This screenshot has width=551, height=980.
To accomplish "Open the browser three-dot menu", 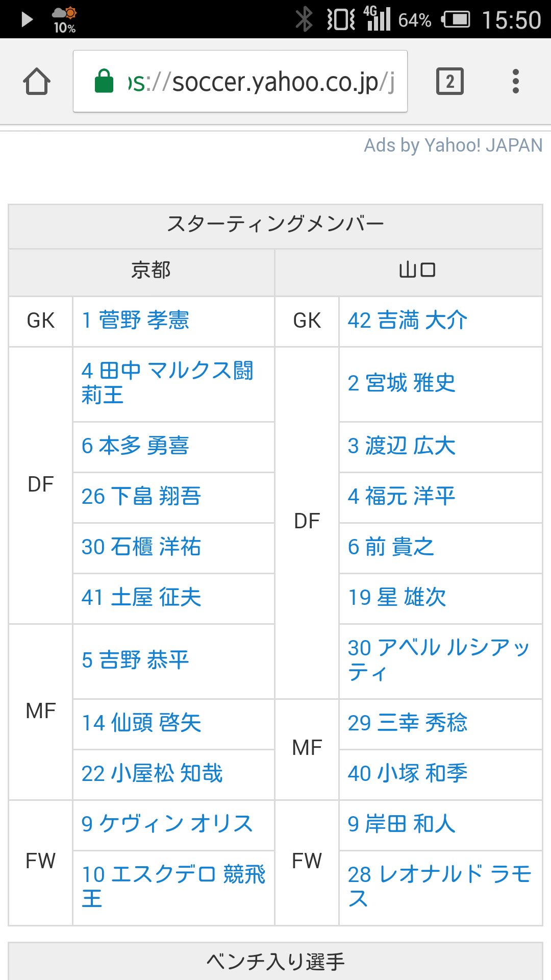I will point(515,82).
